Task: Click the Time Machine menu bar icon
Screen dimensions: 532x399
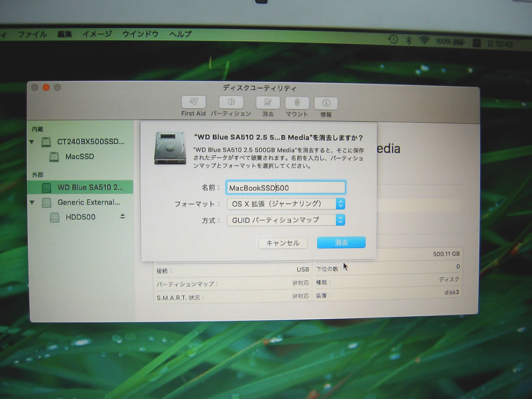Action: point(393,40)
